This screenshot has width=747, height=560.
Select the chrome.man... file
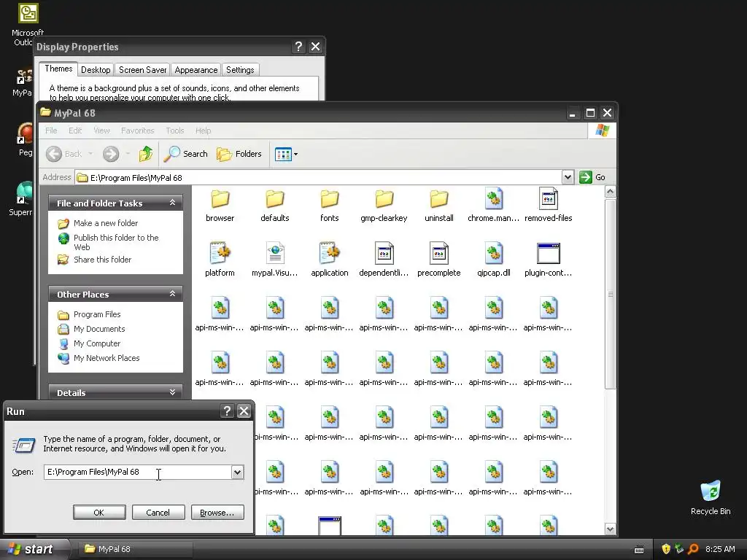pos(494,205)
